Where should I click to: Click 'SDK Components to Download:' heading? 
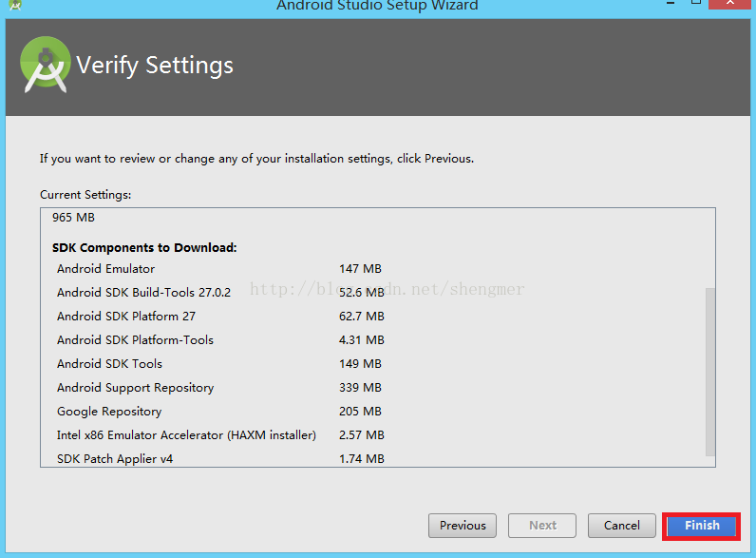144,247
